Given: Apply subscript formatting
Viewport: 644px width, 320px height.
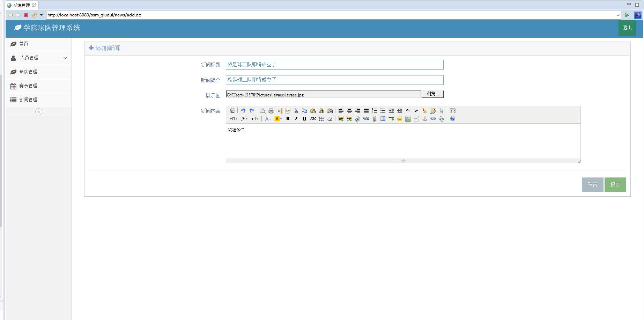Looking at the screenshot, I should click(x=408, y=111).
